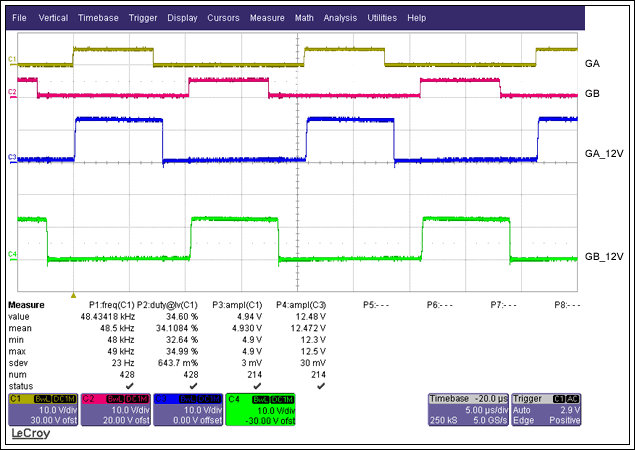Select the P1:freq(C1) measurement column
This screenshot has height=450, width=635.
[111, 303]
